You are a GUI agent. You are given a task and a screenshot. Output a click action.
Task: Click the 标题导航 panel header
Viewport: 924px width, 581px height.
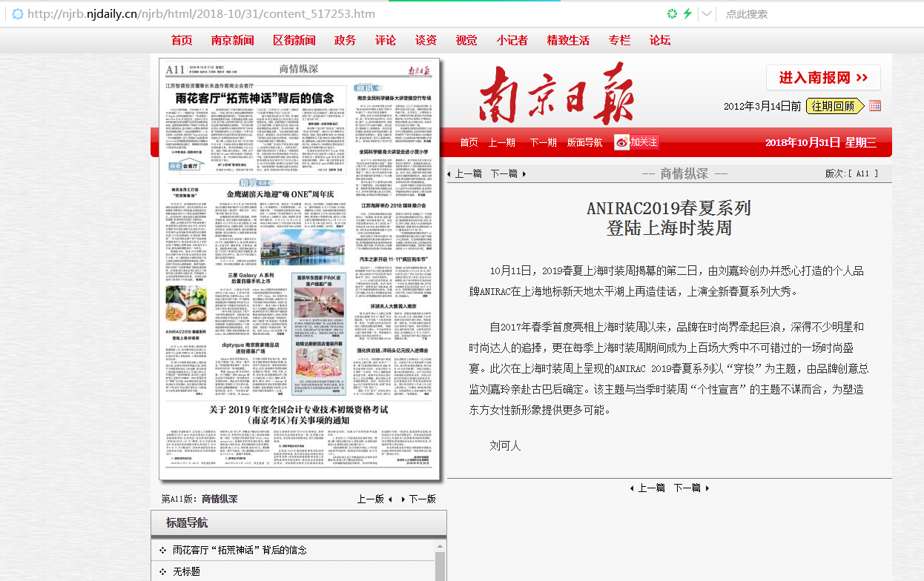pyautogui.click(x=299, y=523)
